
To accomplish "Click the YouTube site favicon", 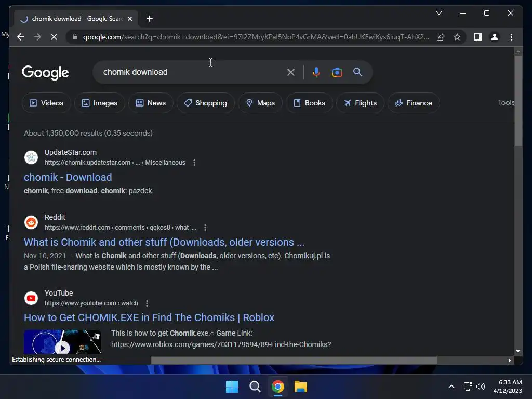I will tap(31, 298).
